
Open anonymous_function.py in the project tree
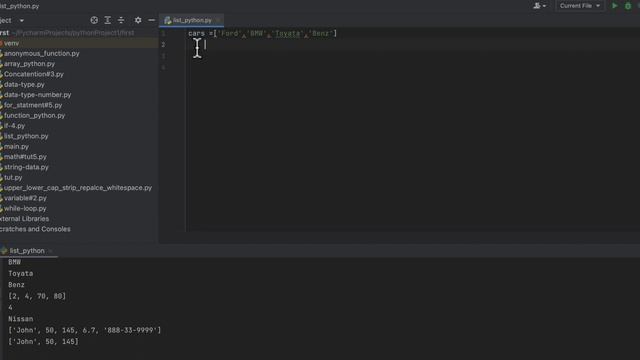(42, 53)
